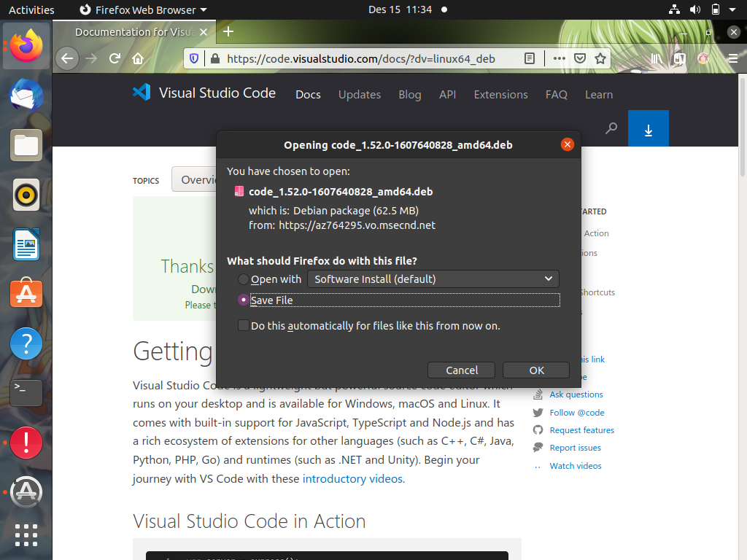Viewport: 747px width, 560px height.
Task: Select the Documentation for Visual Studio tab
Action: point(134,32)
